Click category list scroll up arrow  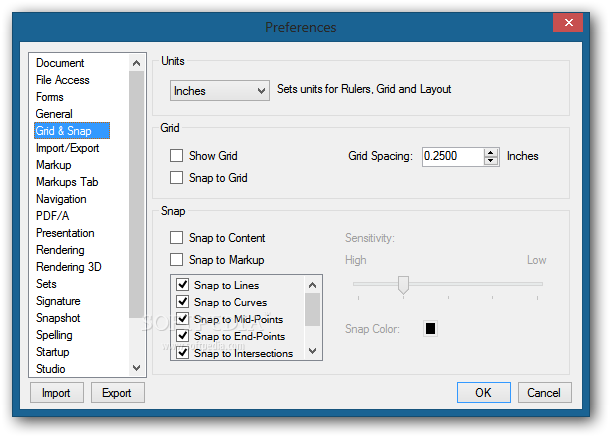point(136,63)
